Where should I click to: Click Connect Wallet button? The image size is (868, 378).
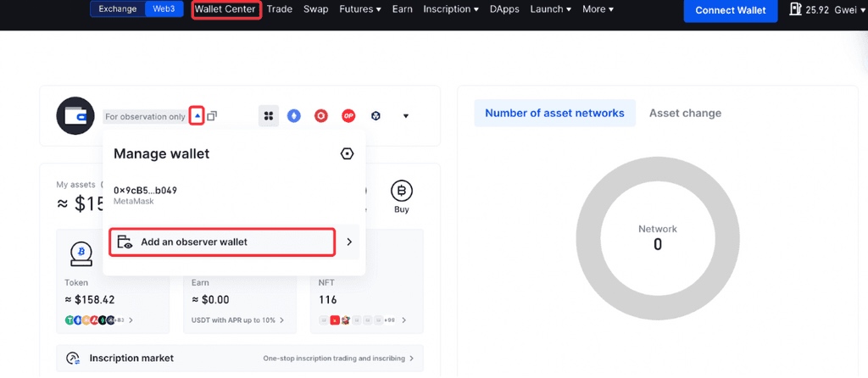coord(730,10)
